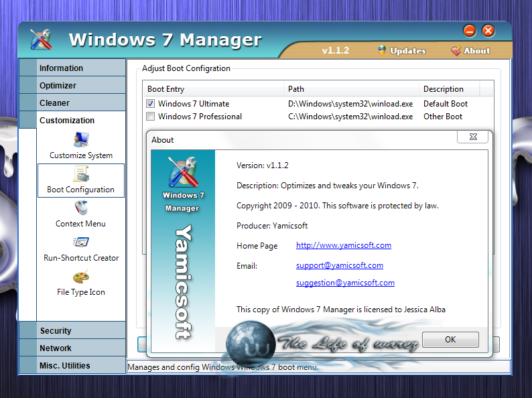Click the About header link
The width and height of the screenshot is (532, 398).
pos(476,50)
